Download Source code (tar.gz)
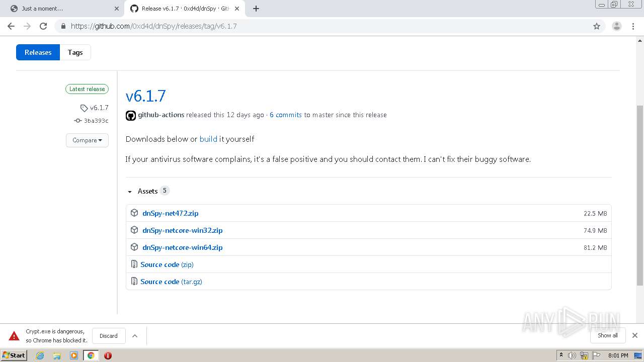 pos(171,282)
